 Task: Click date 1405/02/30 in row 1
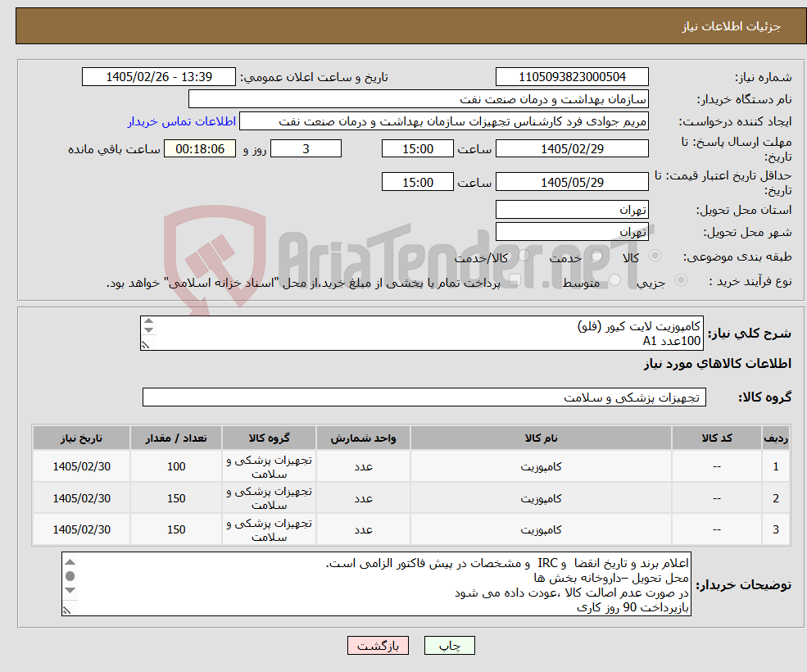81,466
